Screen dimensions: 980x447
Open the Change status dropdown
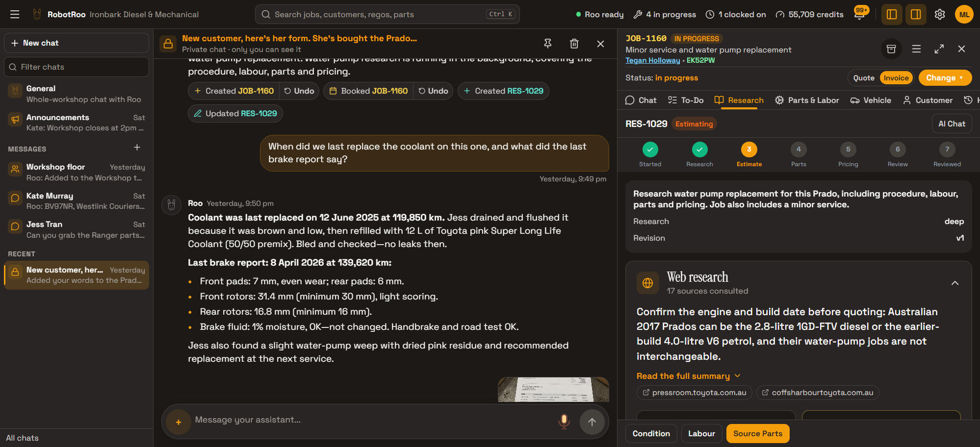click(x=945, y=77)
